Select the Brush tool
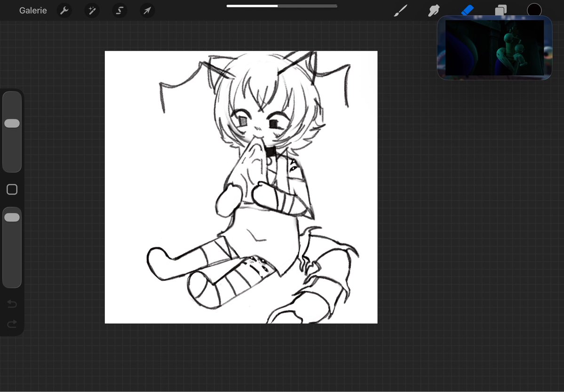564x392 pixels. point(401,10)
